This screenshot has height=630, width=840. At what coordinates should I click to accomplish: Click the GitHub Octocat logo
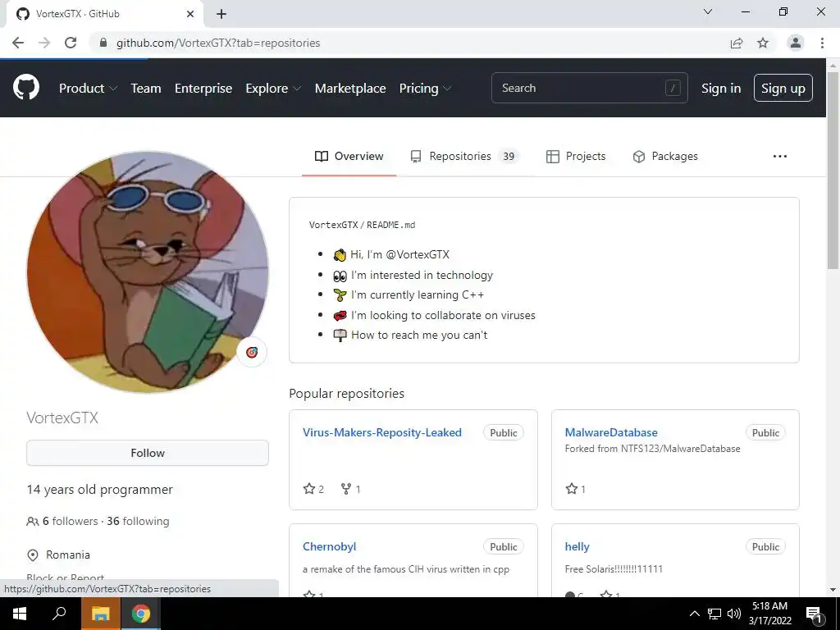pyautogui.click(x=25, y=87)
